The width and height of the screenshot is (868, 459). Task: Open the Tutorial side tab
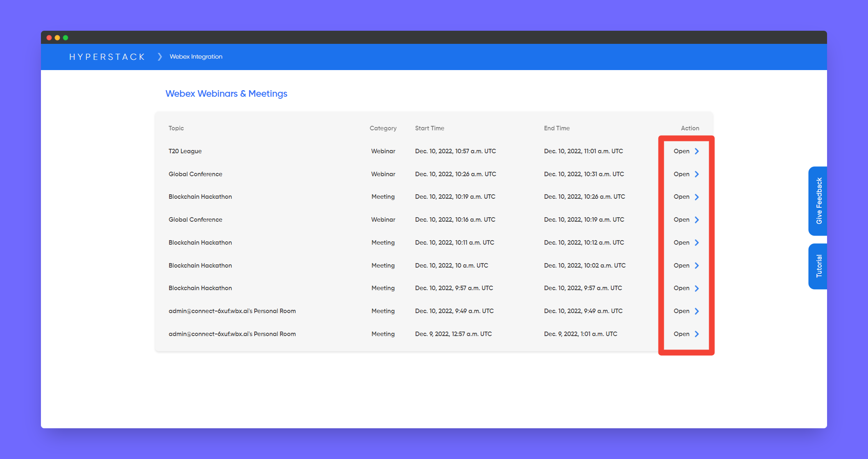tap(818, 266)
